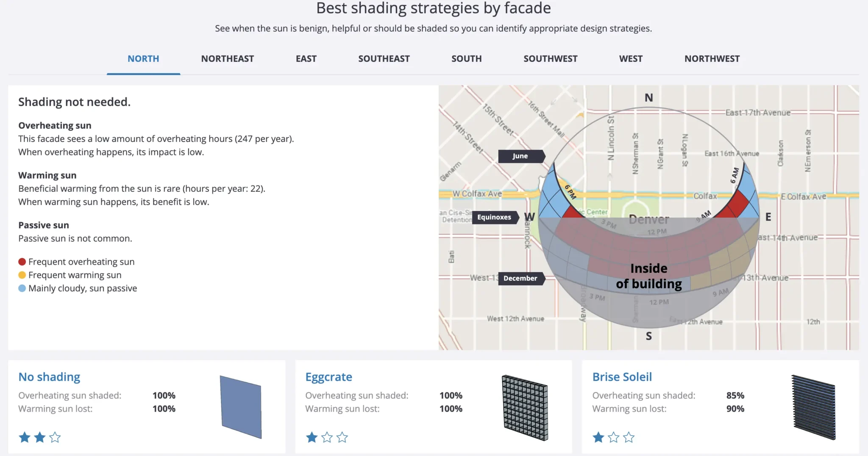Click the second star under Brise Soleil
The image size is (868, 456).
click(x=614, y=437)
